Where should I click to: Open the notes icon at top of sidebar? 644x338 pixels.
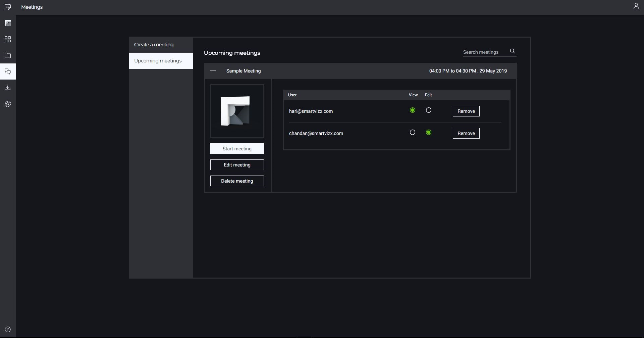coord(8,7)
